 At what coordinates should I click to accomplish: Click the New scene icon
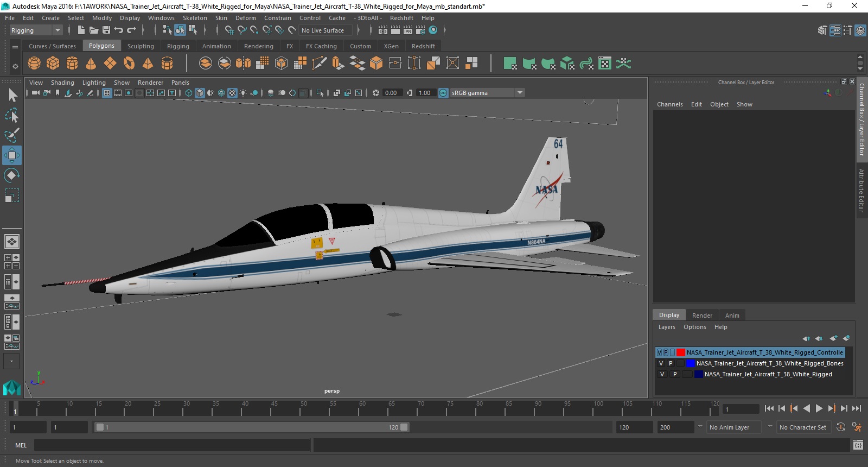(x=81, y=30)
